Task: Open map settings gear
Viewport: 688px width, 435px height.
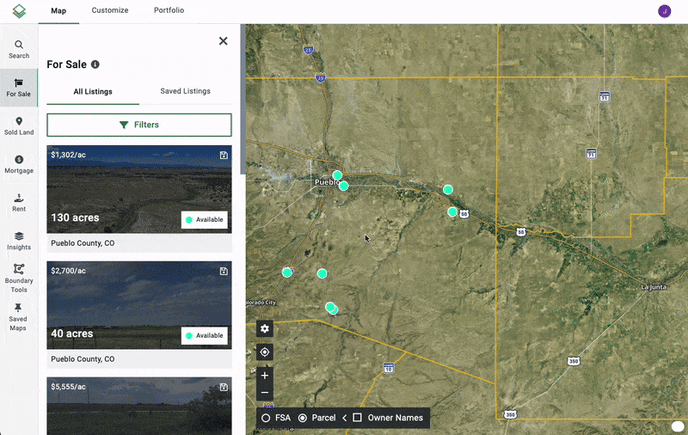Action: [265, 328]
